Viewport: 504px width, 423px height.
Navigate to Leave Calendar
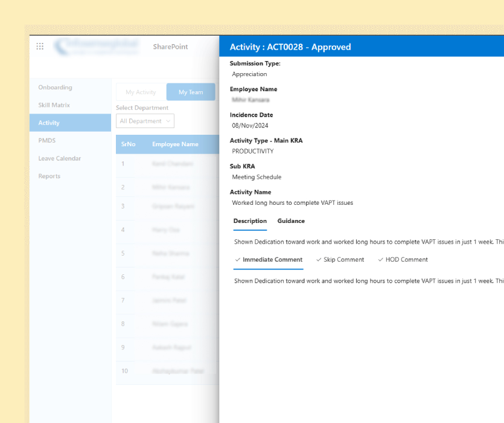point(59,158)
